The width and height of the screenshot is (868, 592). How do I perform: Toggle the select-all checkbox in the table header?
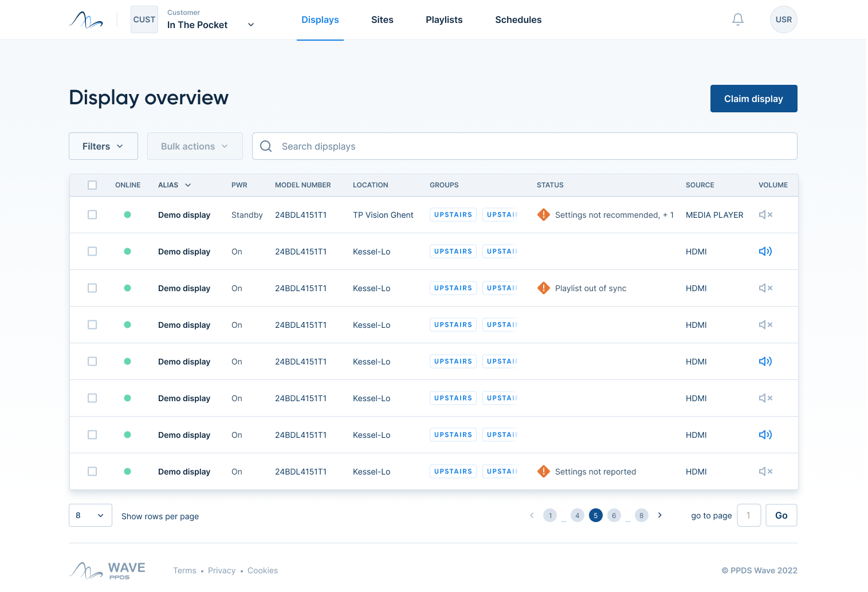pos(92,185)
